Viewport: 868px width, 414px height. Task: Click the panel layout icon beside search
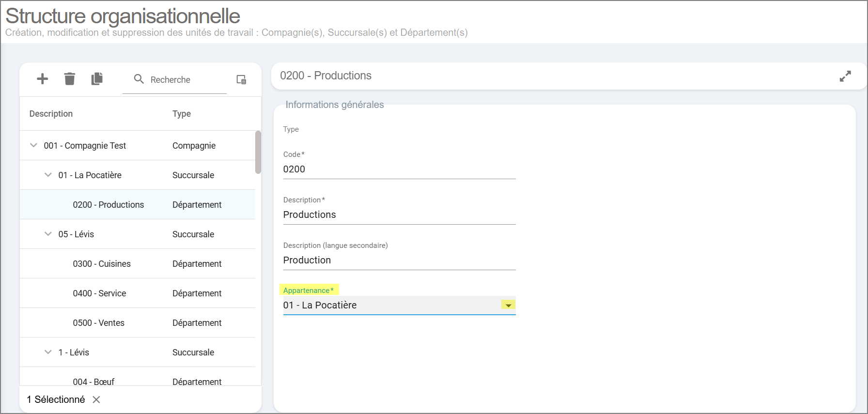241,79
